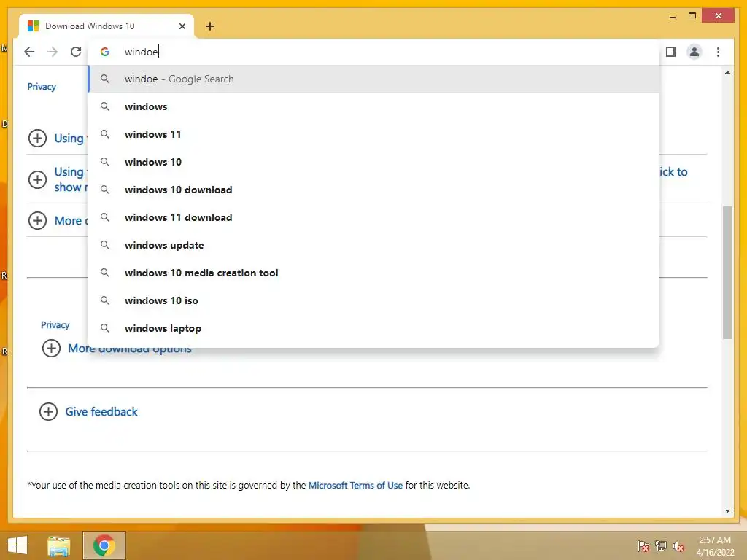Choose 'windows update' suggestion
747x560 pixels.
[374, 245]
